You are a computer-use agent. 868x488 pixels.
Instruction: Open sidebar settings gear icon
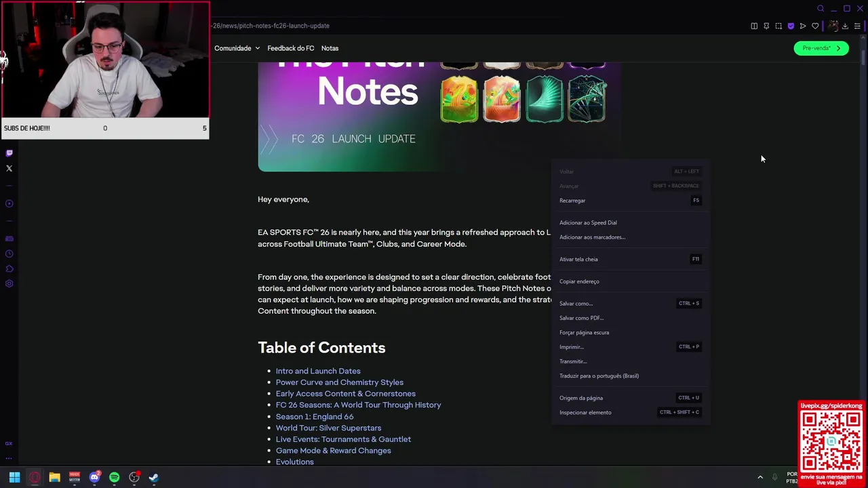click(9, 283)
